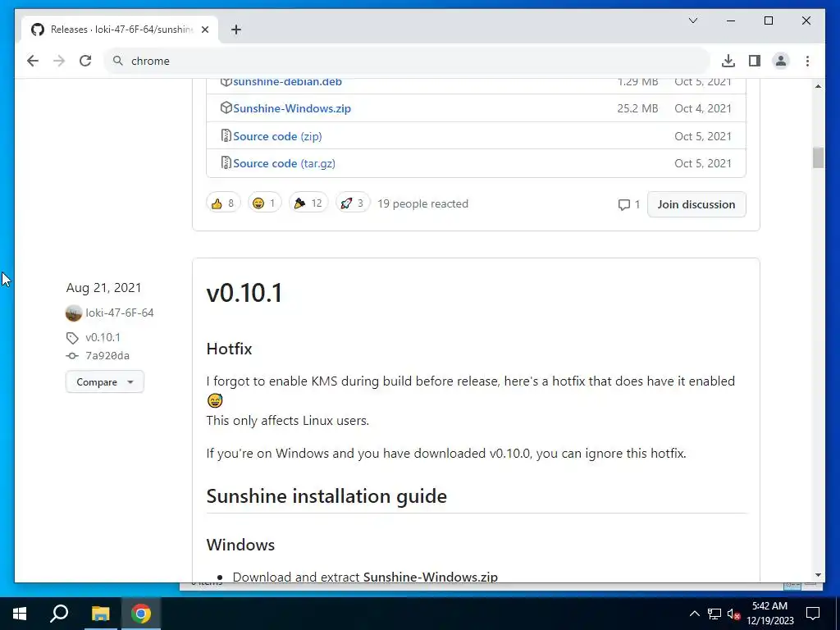Screen dimensions: 840x630
Task: Download Sunshine-Windows.zip asset
Action: [292, 108]
